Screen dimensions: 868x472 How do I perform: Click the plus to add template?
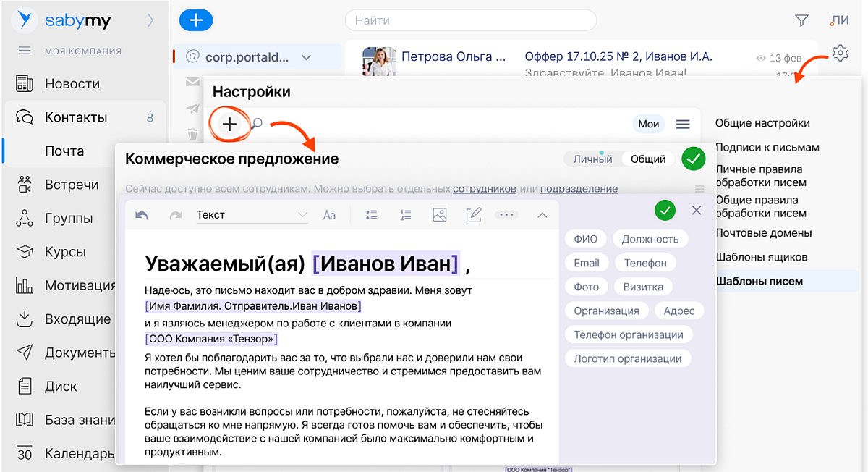pyautogui.click(x=229, y=125)
